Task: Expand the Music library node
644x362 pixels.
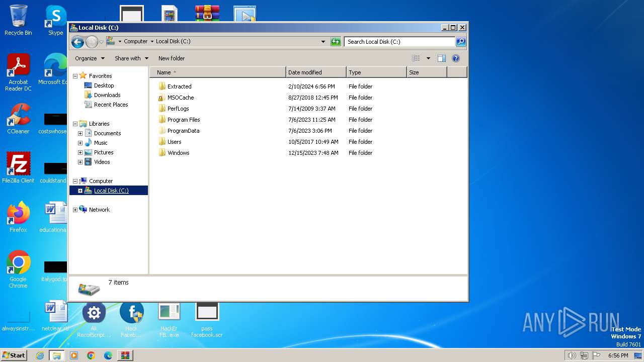Action: [80, 143]
